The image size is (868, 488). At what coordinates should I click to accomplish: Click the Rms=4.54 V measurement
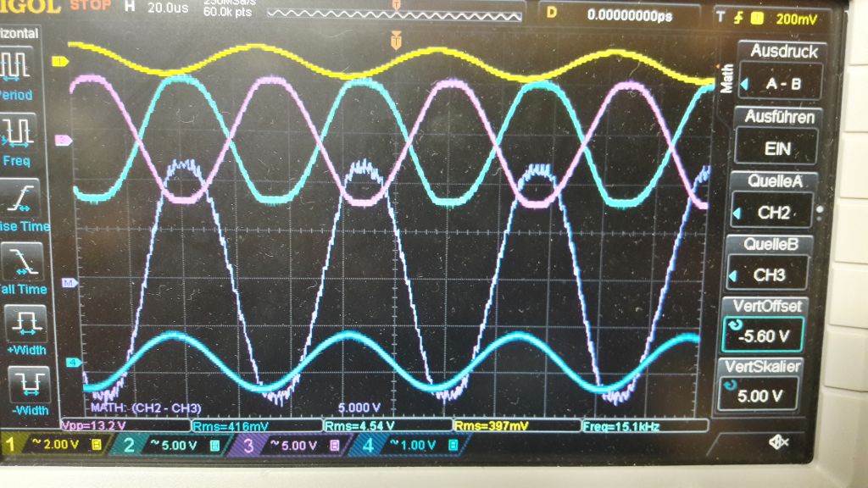point(387,426)
